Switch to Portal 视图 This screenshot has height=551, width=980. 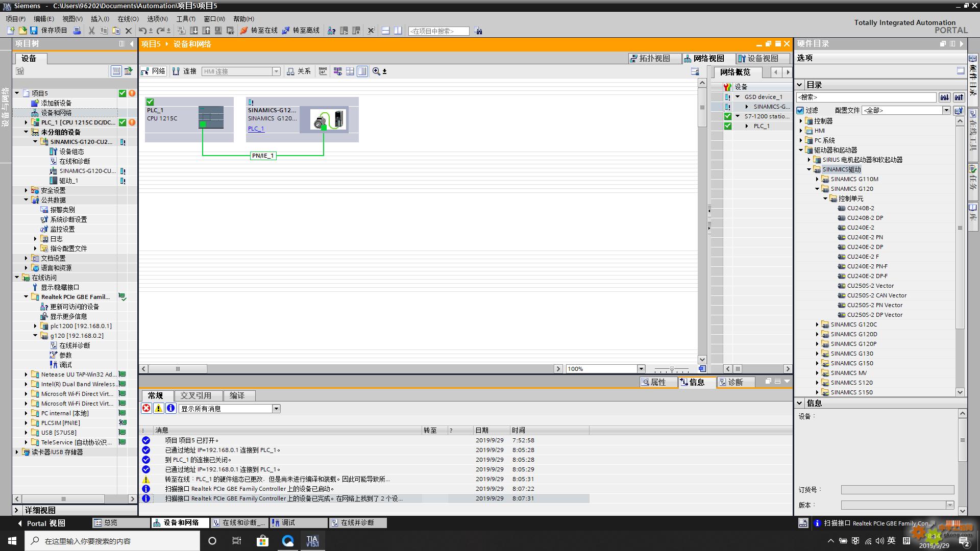pos(42,523)
